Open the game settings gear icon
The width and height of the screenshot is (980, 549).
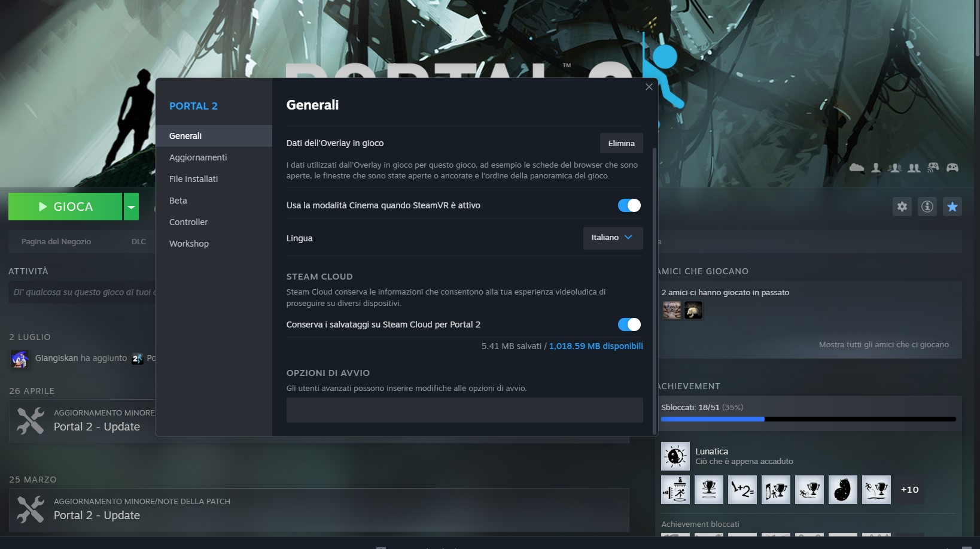902,207
